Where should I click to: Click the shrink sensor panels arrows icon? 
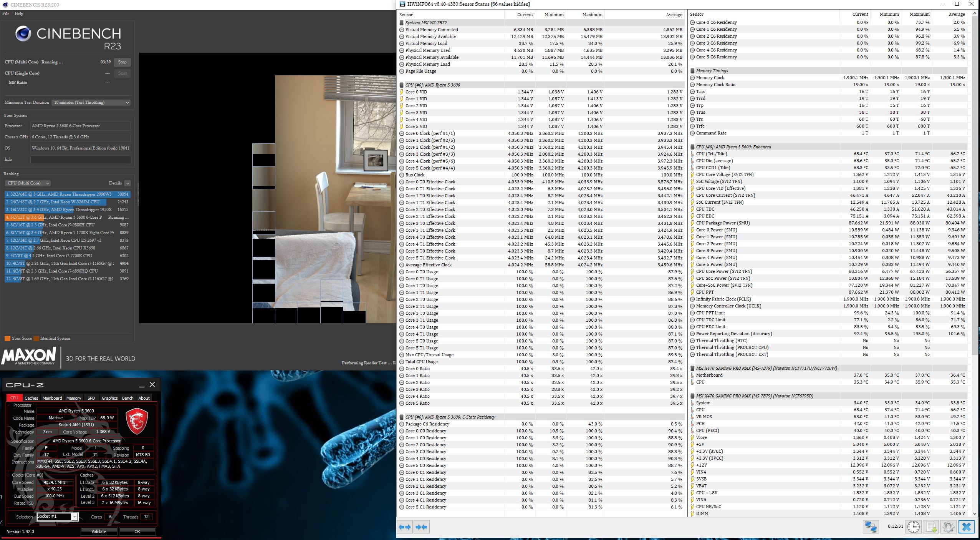(x=421, y=527)
